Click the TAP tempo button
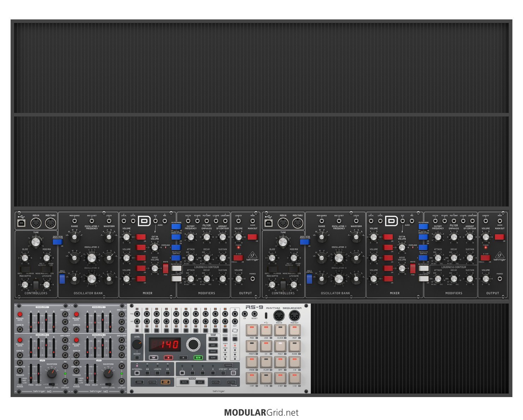Image resolution: width=523 pixels, height=420 pixels. pos(153,358)
